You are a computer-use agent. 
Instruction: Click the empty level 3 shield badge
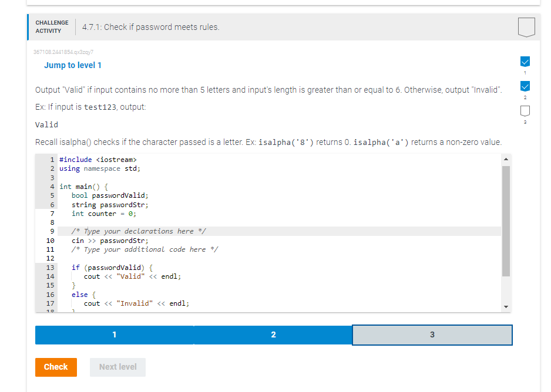[525, 111]
